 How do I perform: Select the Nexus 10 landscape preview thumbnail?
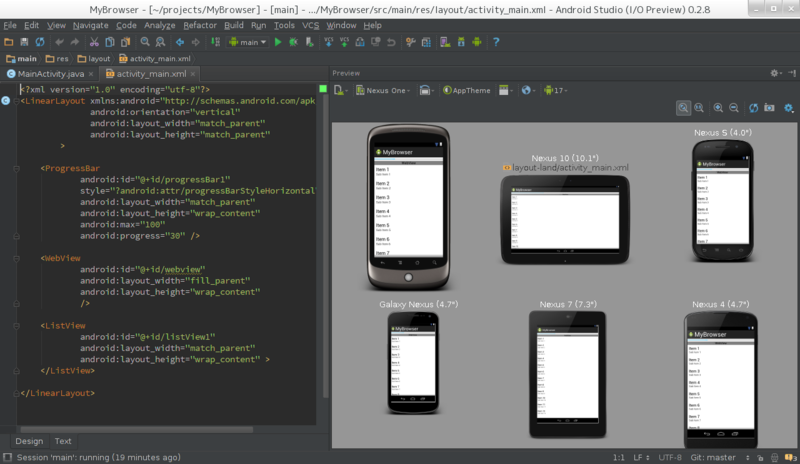click(565, 220)
